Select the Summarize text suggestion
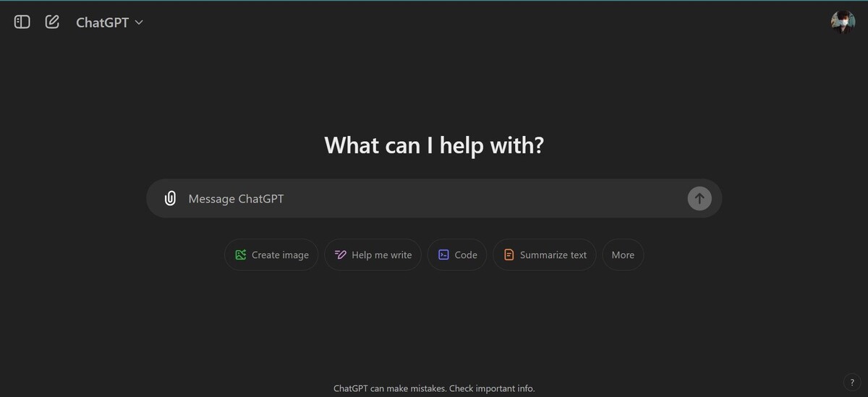The height and width of the screenshot is (397, 868). point(545,255)
